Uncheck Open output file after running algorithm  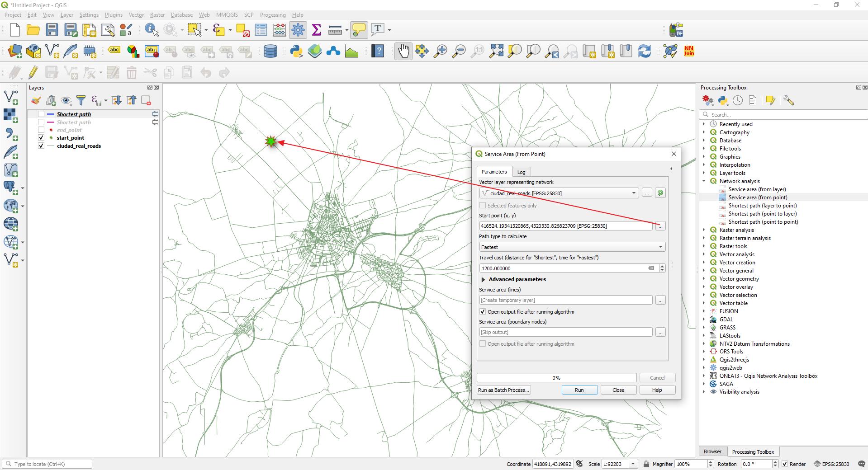tap(483, 311)
